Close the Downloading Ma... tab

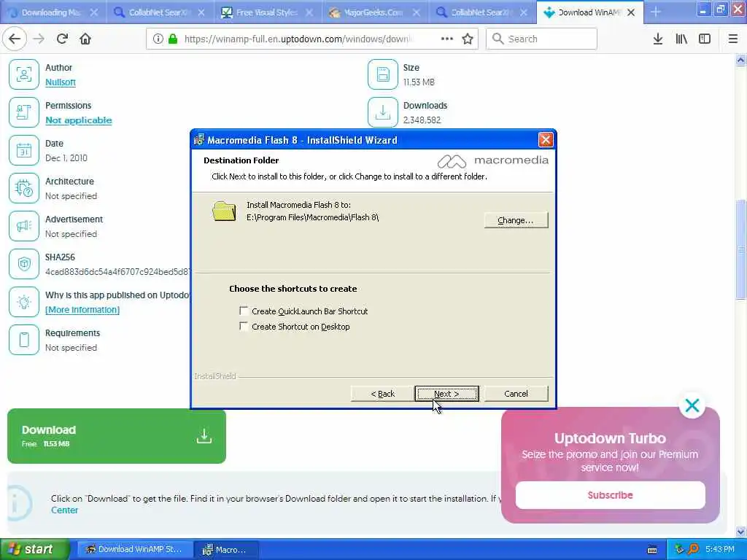click(x=94, y=12)
